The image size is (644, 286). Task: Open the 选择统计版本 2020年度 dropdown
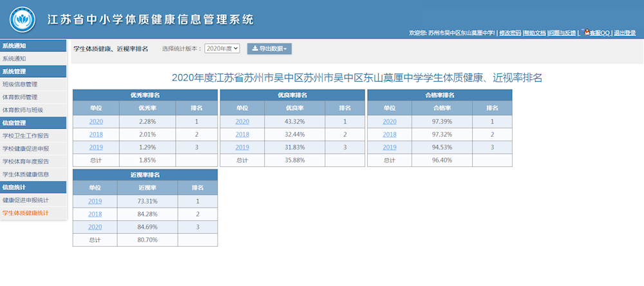[222, 48]
